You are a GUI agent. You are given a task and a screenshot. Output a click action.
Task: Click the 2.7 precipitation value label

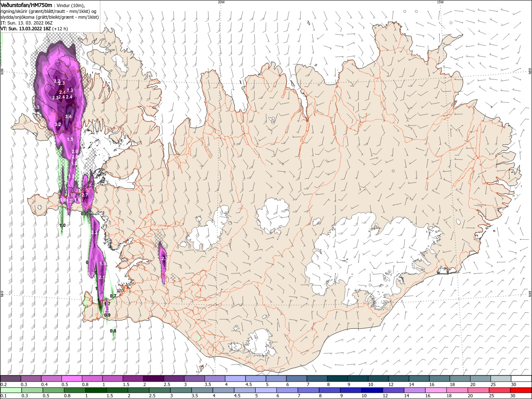point(85,195)
